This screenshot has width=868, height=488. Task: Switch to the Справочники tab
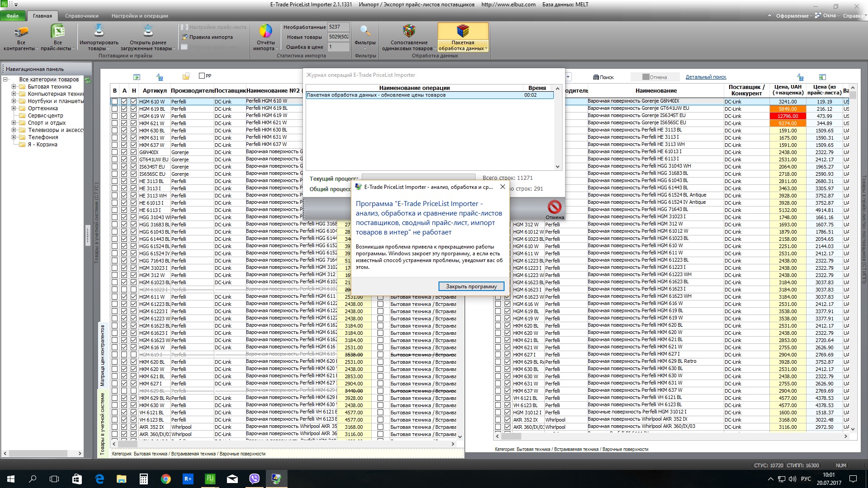coord(82,16)
